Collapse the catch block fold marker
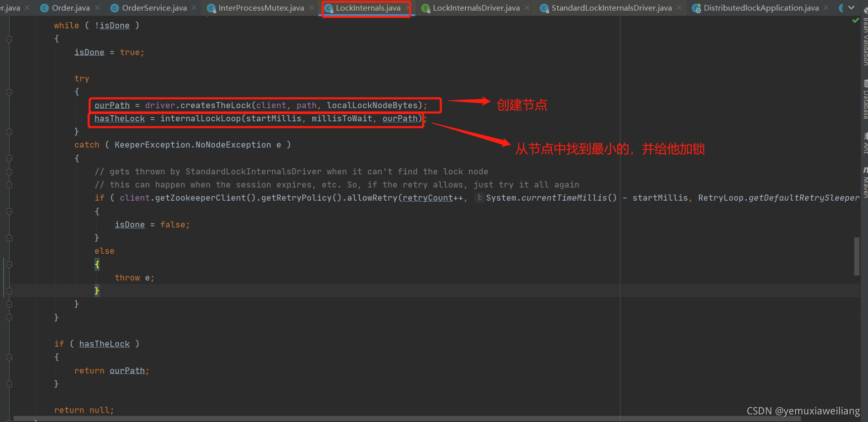The width and height of the screenshot is (868, 422). (x=9, y=158)
